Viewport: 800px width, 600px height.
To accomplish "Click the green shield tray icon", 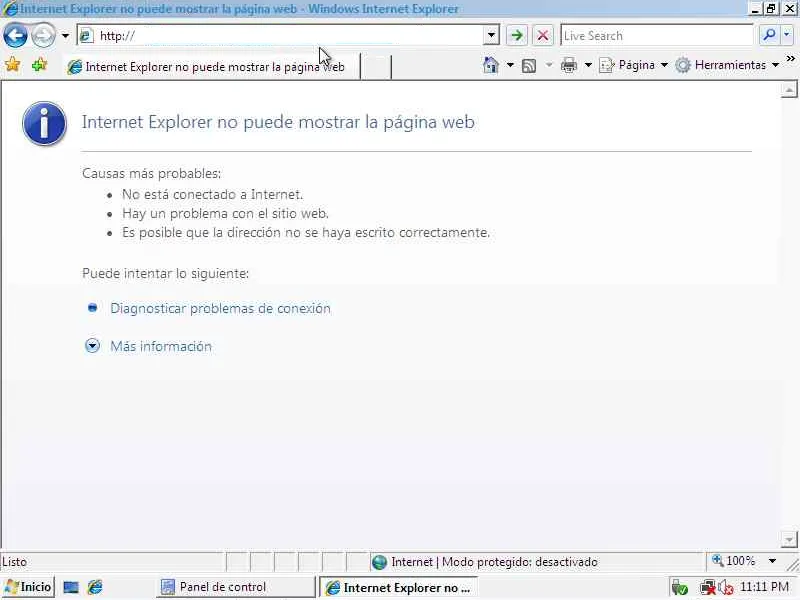I will tap(680, 588).
